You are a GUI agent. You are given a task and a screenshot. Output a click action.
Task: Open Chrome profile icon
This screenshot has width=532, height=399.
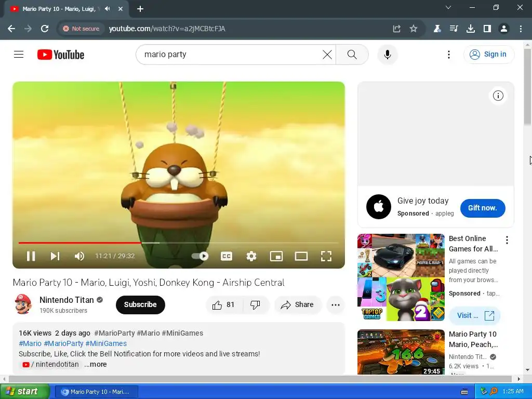504,29
